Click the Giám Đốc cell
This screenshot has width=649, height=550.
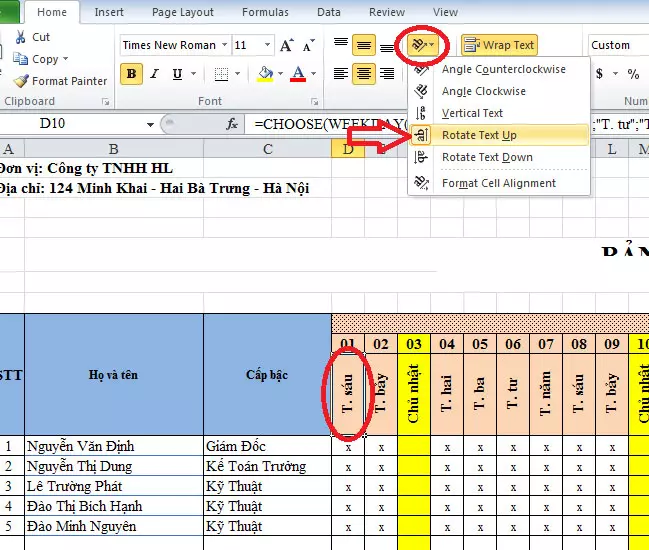[267, 446]
